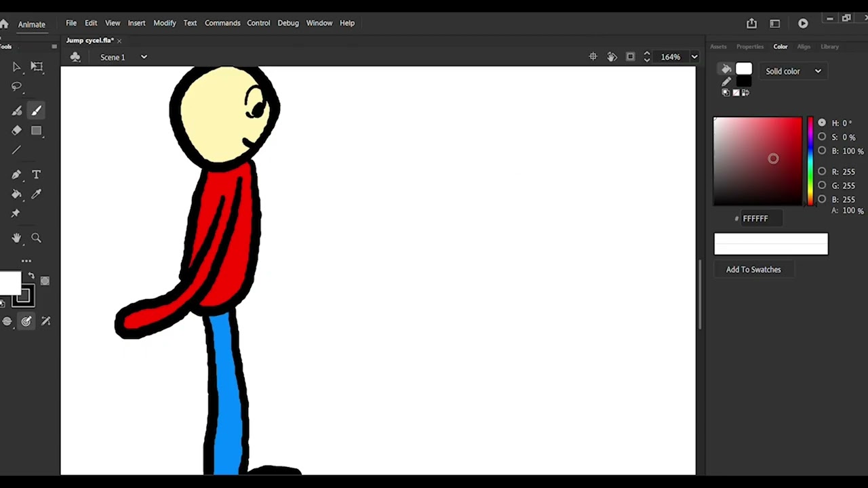Toggle the tilt/pressure target icon in Tools
Viewport: 868px width, 488px height.
[26, 321]
